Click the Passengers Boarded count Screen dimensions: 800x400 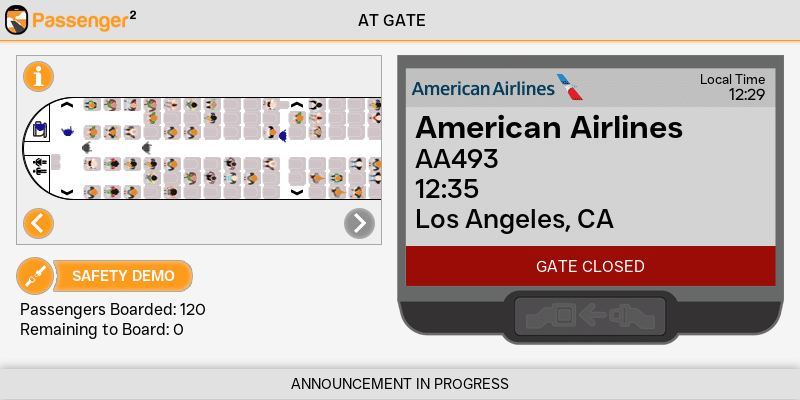point(112,310)
